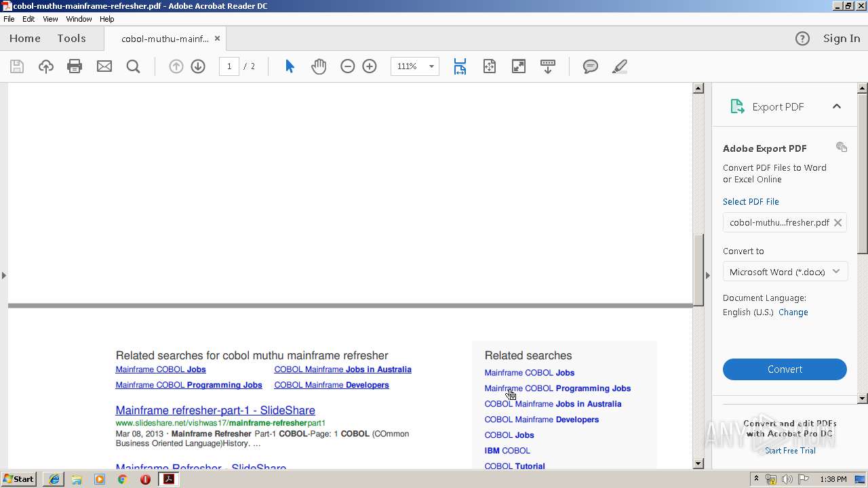The image size is (868, 488).
Task: Activate the Hand pan tool
Action: pyautogui.click(x=319, y=66)
